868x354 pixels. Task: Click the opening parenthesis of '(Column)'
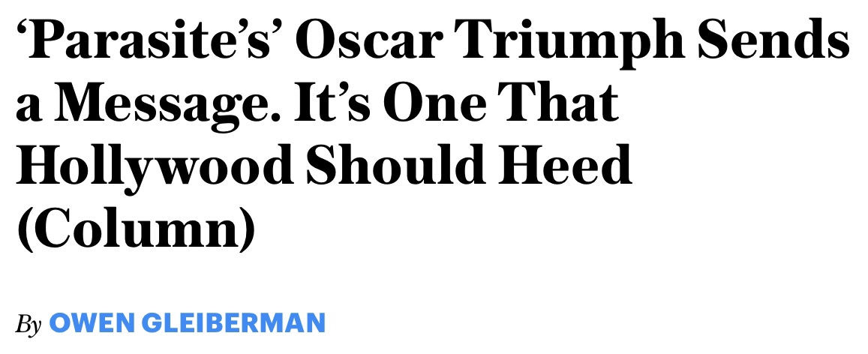(24, 229)
